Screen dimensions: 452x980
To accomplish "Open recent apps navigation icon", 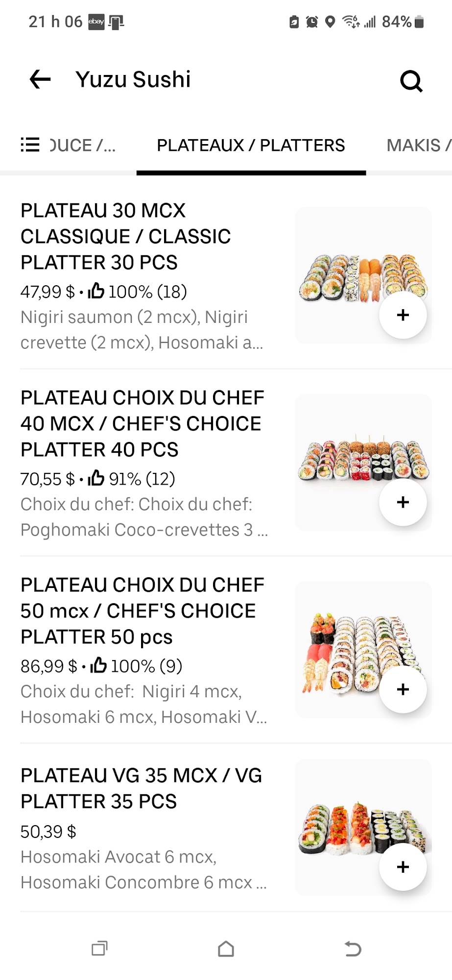I will 99,949.
